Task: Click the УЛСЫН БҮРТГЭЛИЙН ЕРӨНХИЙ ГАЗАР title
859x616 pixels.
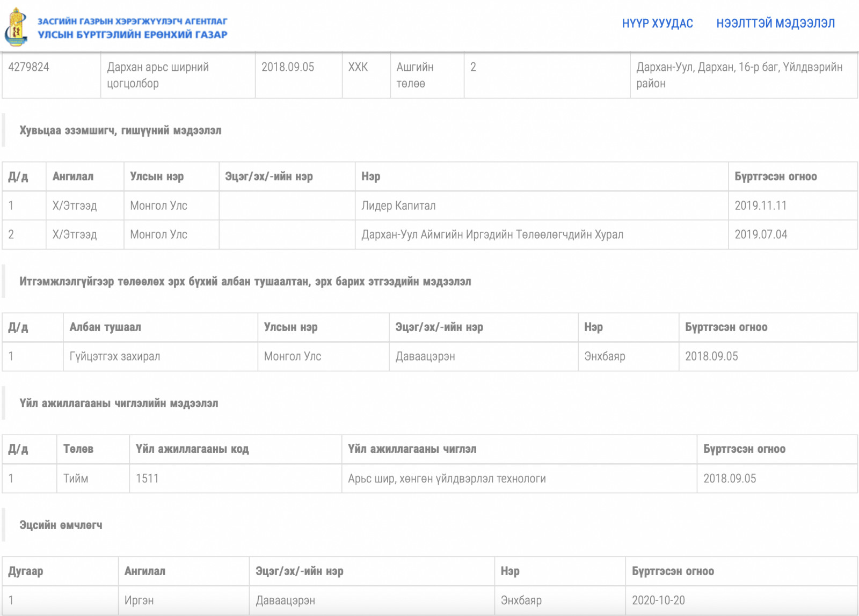Action: click(x=132, y=35)
